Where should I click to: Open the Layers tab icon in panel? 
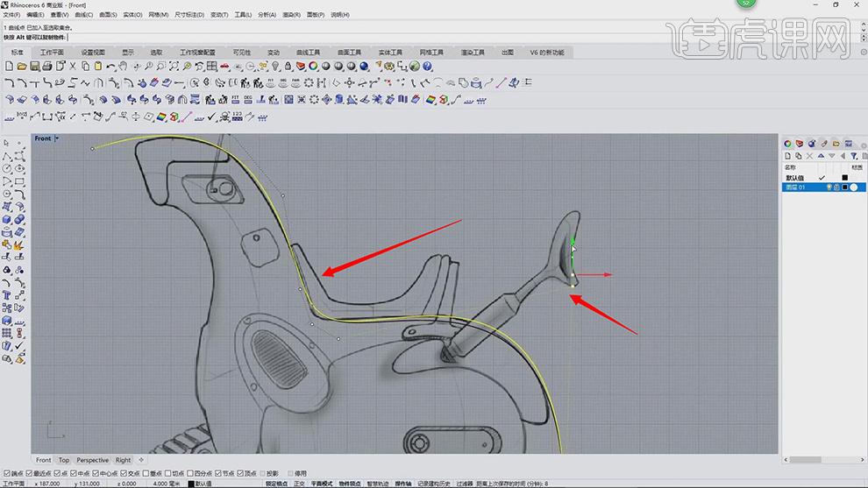pyautogui.click(x=800, y=144)
